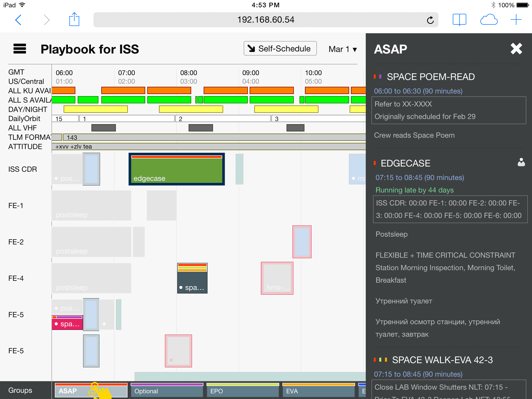
Task: Select the EPO group tab
Action: pos(243,390)
